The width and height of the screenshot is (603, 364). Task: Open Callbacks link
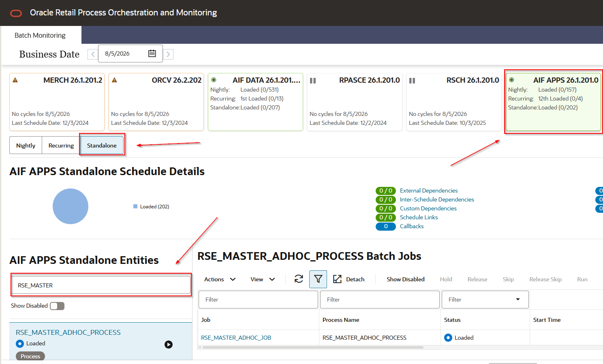point(412,226)
